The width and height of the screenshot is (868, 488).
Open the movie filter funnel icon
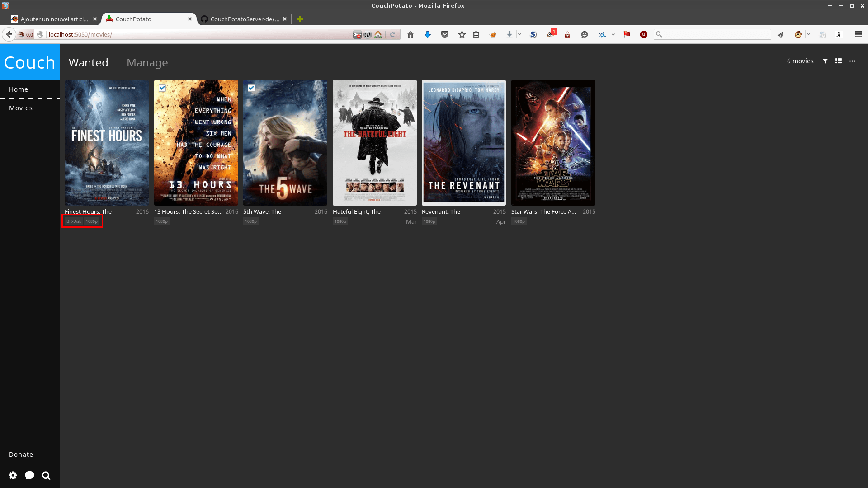825,61
